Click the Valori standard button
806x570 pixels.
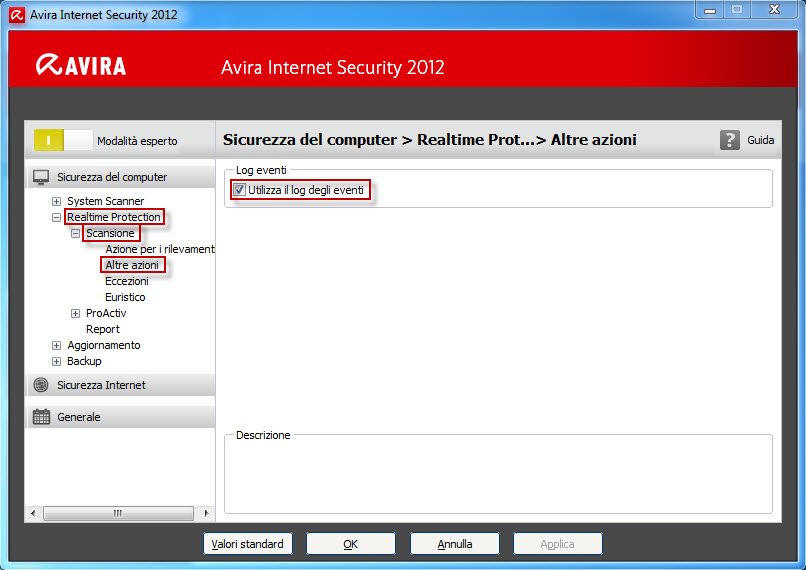tap(248, 544)
